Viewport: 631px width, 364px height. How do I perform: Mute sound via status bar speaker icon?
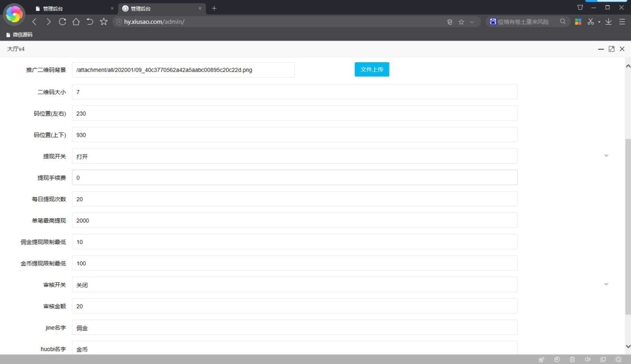click(x=587, y=359)
